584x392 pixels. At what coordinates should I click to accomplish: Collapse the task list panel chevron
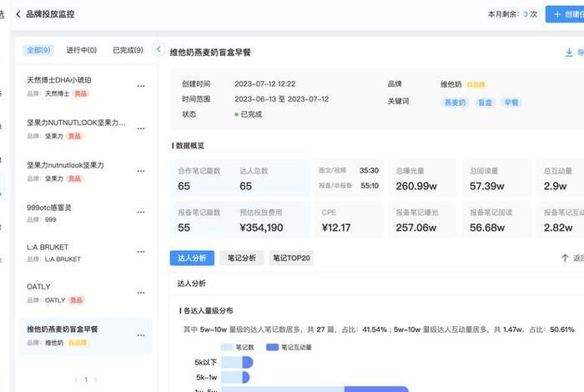click(159, 49)
